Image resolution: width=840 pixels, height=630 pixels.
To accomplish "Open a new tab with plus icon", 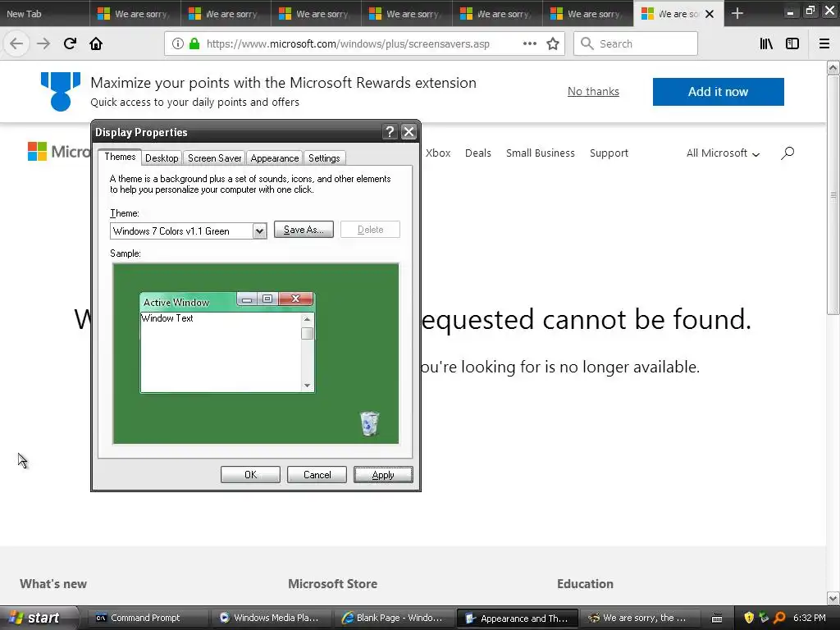I will [737, 13].
